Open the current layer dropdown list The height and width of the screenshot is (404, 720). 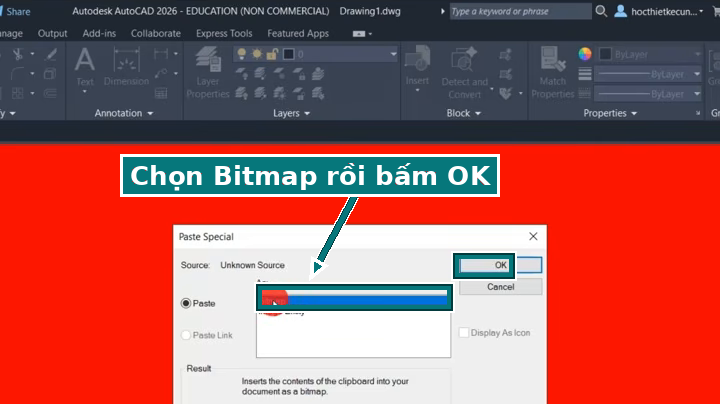pyautogui.click(x=394, y=54)
